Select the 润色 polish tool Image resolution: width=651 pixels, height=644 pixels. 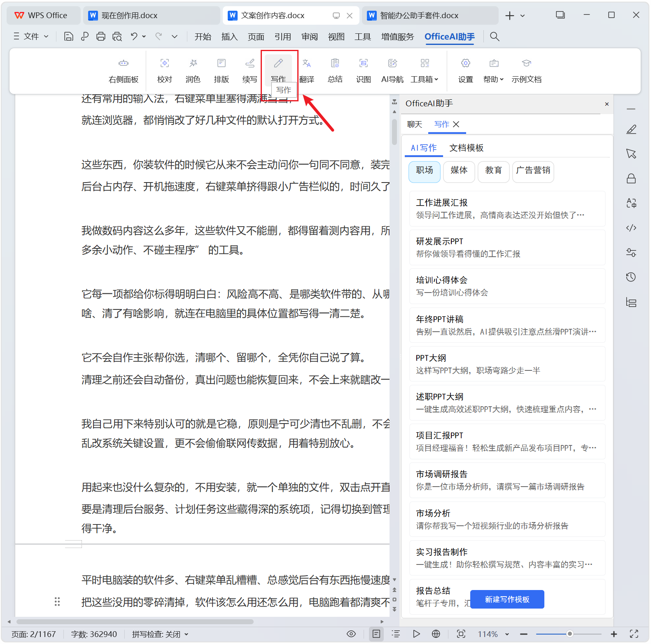tap(193, 70)
